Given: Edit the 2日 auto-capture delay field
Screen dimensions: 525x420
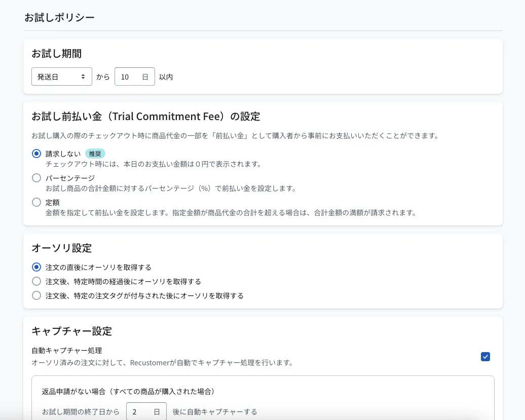Looking at the screenshot, I should pos(146,411).
